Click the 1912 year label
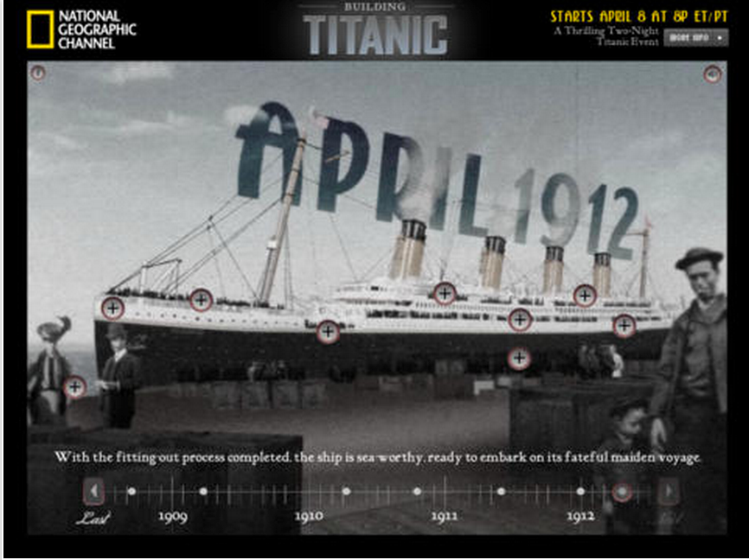Viewport: 749px width, 560px height. 580,517
